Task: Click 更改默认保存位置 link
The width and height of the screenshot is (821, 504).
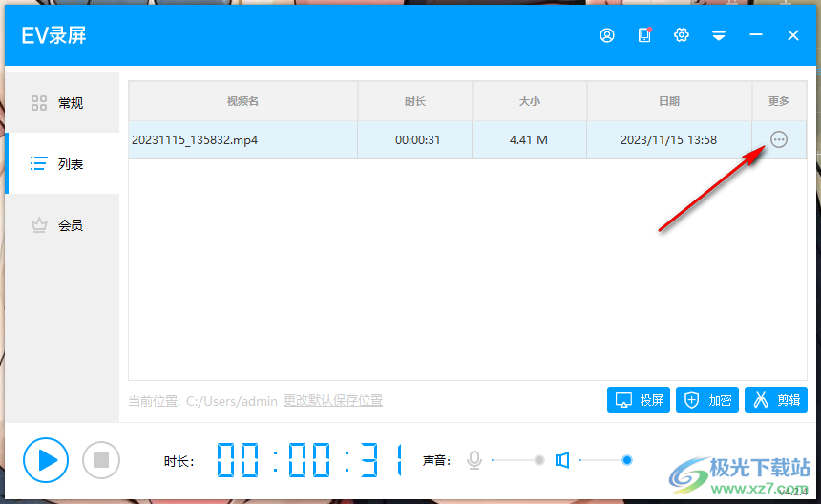Action: coord(333,400)
